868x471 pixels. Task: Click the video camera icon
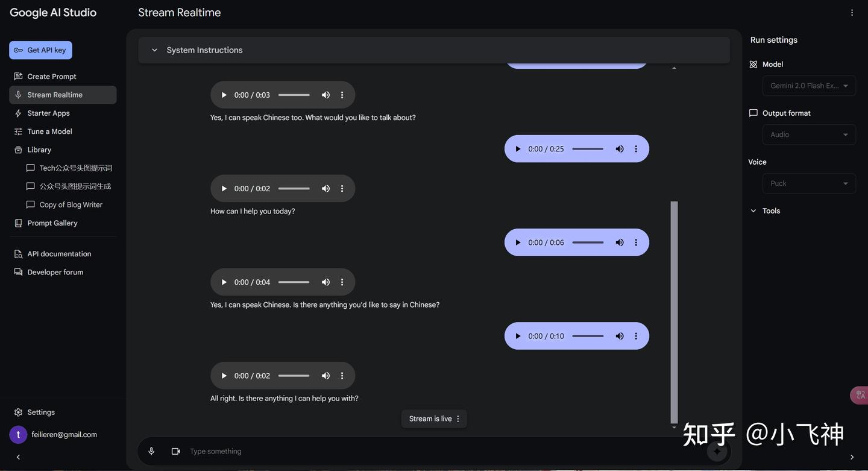(x=175, y=451)
